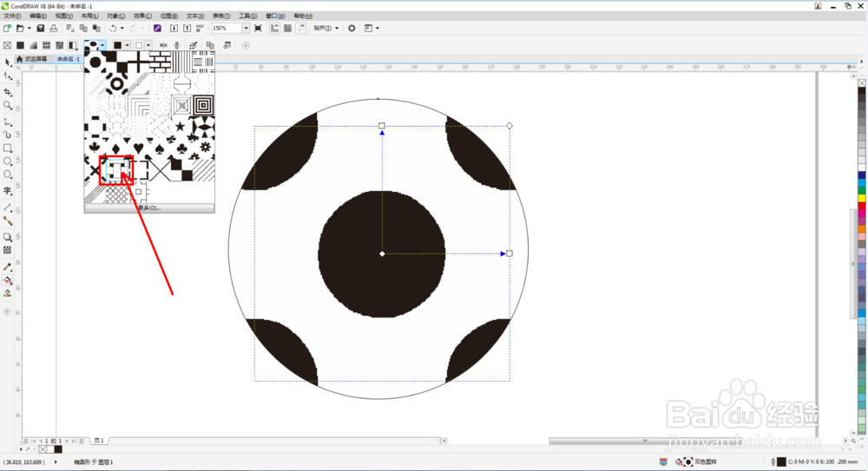Mirror pattern tiles vertically
The image size is (868, 471).
176,45
